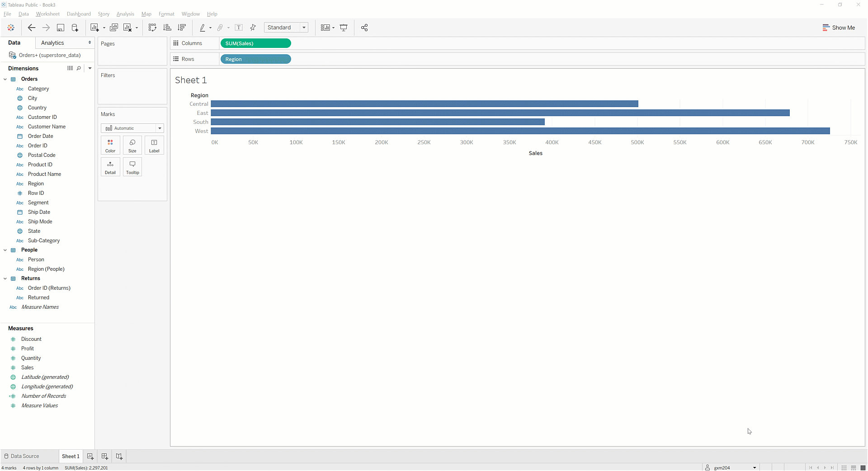Open Presentation Mode from the toolbar
The height and width of the screenshot is (471, 868).
(344, 28)
